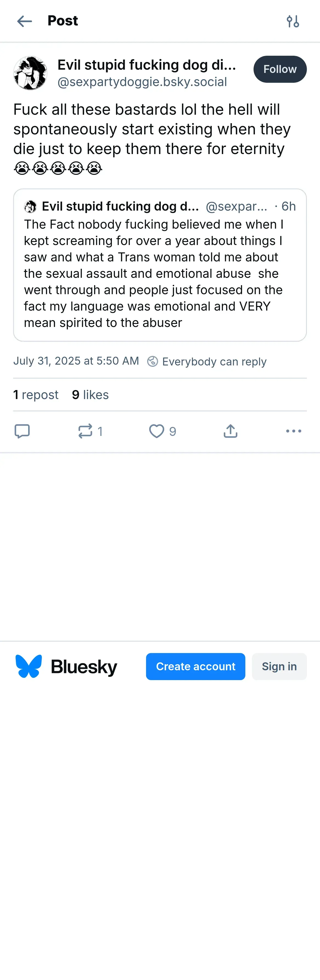Click the small avatar in quoted post

30,206
